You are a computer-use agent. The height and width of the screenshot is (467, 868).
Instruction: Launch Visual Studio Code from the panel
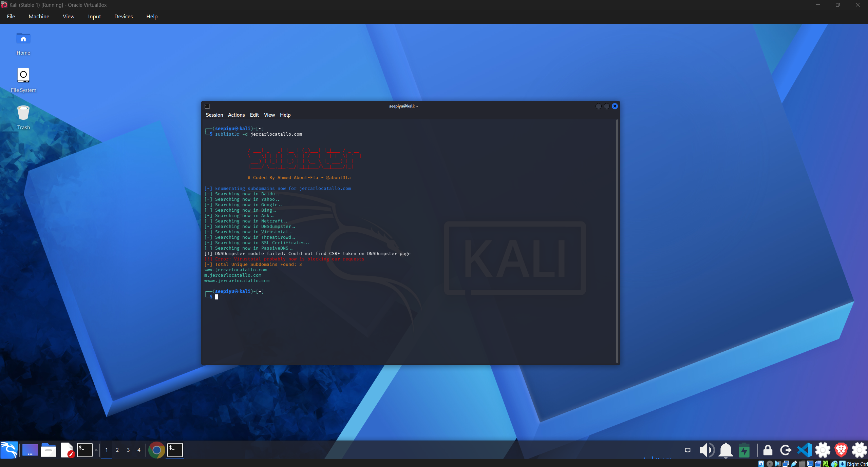[804, 450]
